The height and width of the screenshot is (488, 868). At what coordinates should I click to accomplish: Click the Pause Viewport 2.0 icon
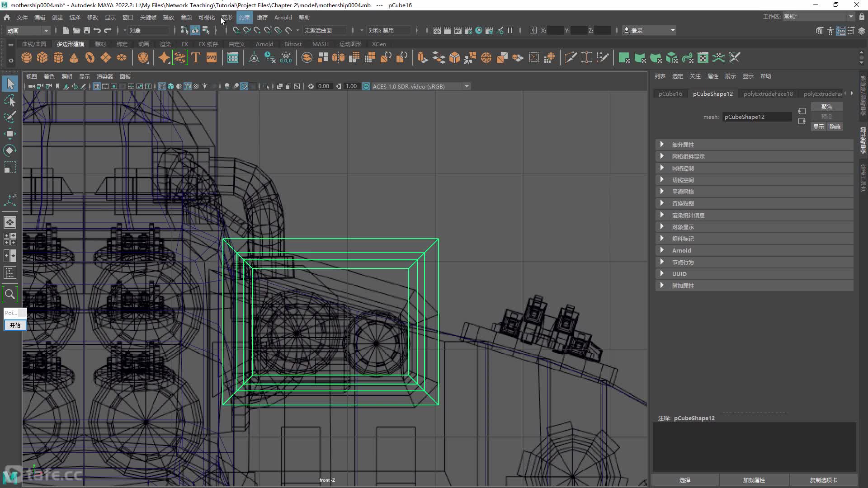pos(510,30)
